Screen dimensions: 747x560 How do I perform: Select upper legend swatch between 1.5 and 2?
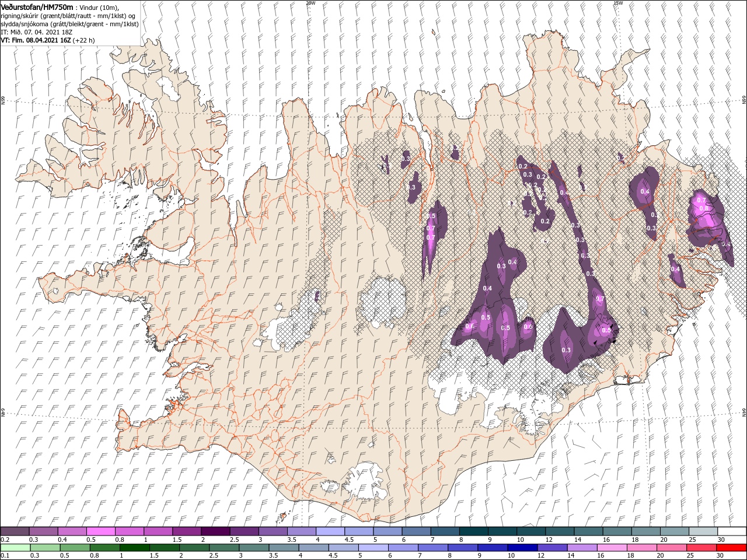coord(187,531)
